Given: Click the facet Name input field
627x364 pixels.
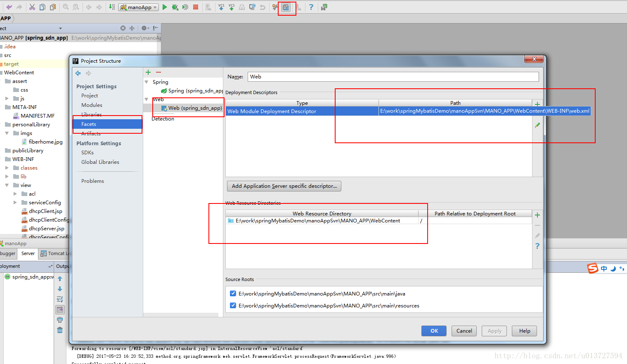Looking at the screenshot, I should (x=393, y=77).
